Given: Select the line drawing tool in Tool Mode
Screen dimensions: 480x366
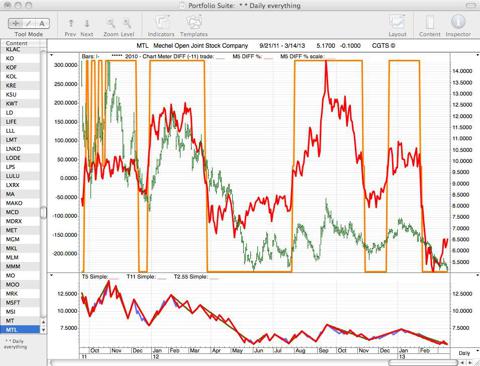Looking at the screenshot, I should click(x=29, y=23).
